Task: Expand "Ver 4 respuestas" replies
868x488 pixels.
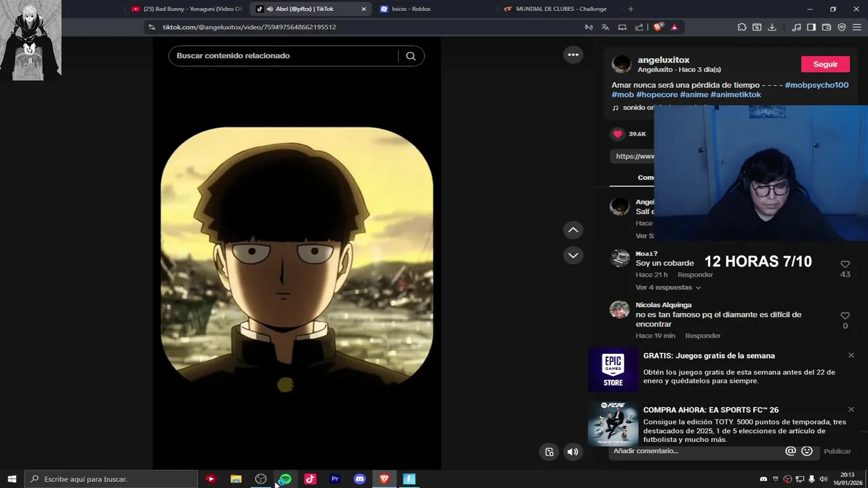Action: (668, 287)
